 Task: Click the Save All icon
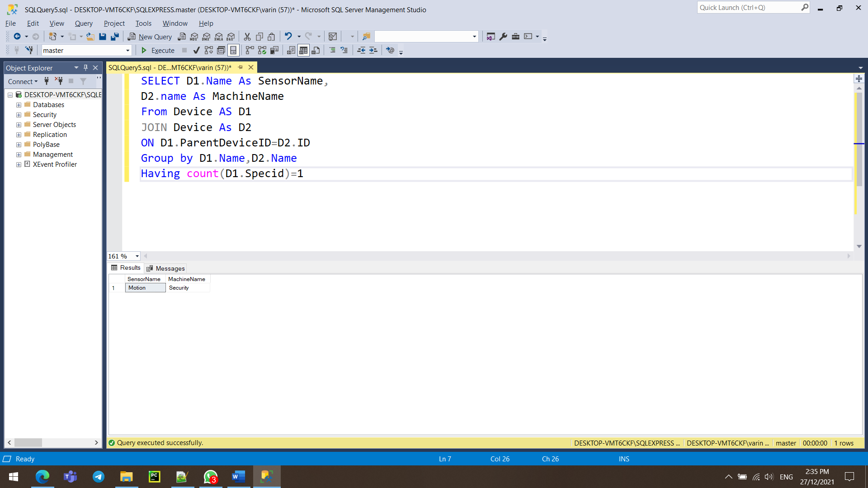pos(115,37)
